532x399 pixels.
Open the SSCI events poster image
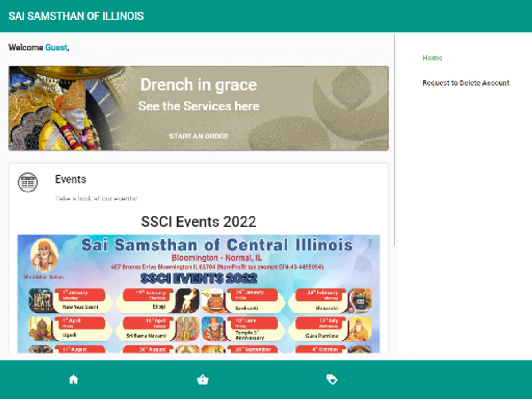199,294
